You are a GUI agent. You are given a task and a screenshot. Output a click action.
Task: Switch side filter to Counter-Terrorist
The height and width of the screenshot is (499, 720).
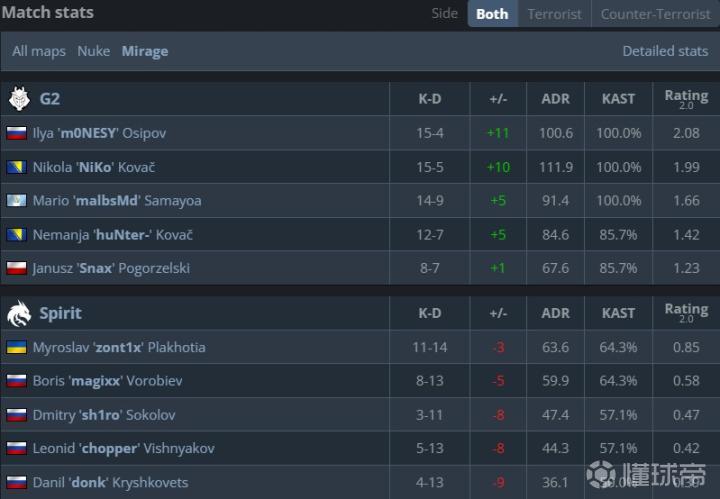pyautogui.click(x=653, y=14)
